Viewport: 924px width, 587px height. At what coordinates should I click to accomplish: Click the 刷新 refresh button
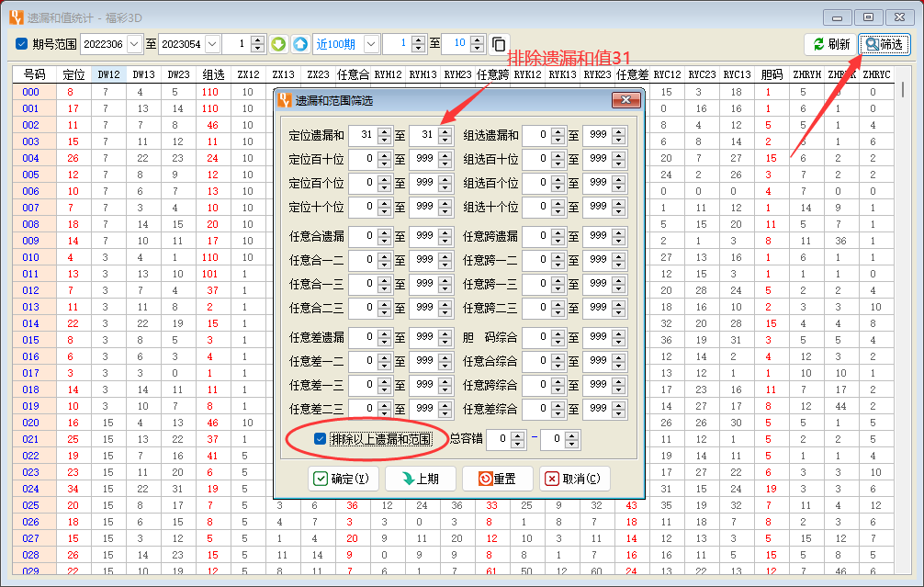pyautogui.click(x=831, y=44)
